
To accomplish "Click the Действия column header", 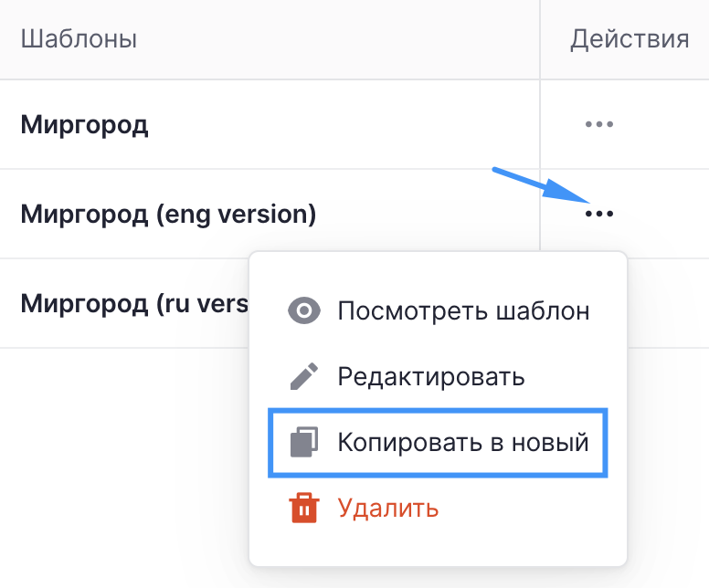I will point(630,39).
